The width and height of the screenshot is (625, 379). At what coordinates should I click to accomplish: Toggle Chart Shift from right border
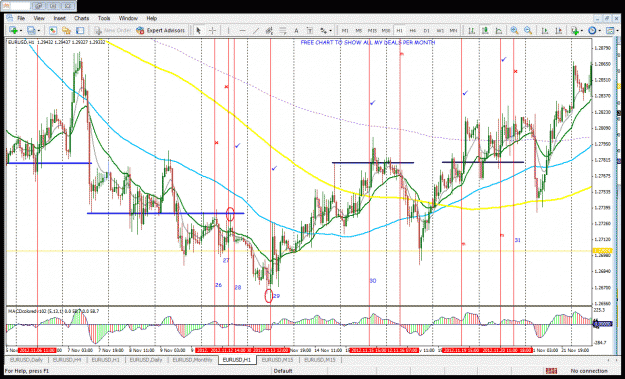[558, 30]
